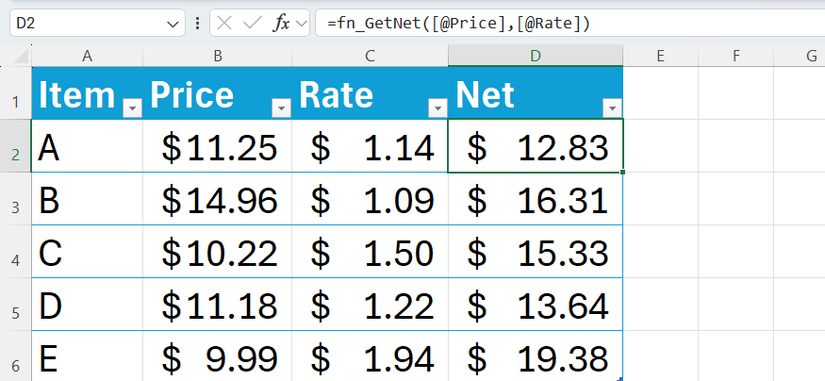Viewport: 825px width, 381px height.
Task: Select the price cell $11.18
Action: (x=217, y=304)
